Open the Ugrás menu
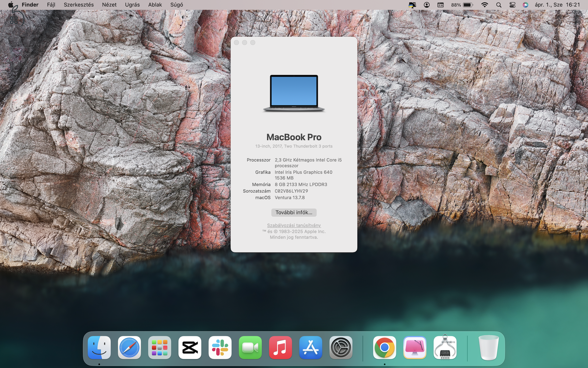The width and height of the screenshot is (588, 368). (x=132, y=5)
